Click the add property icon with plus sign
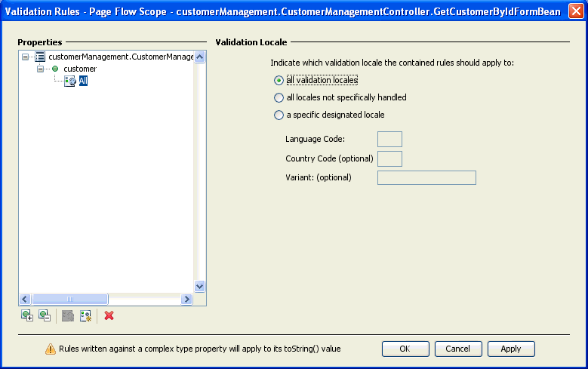This screenshot has width=588, height=369. coord(27,315)
